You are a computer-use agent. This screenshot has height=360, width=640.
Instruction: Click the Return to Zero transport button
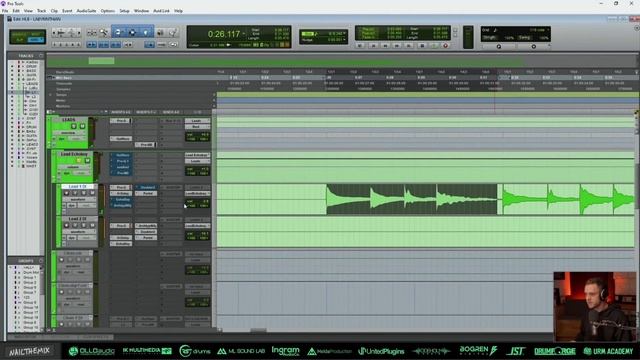coord(360,46)
